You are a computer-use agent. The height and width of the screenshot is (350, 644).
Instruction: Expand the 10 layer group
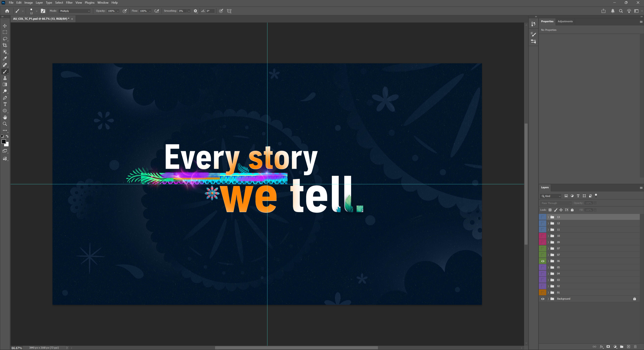[548, 236]
